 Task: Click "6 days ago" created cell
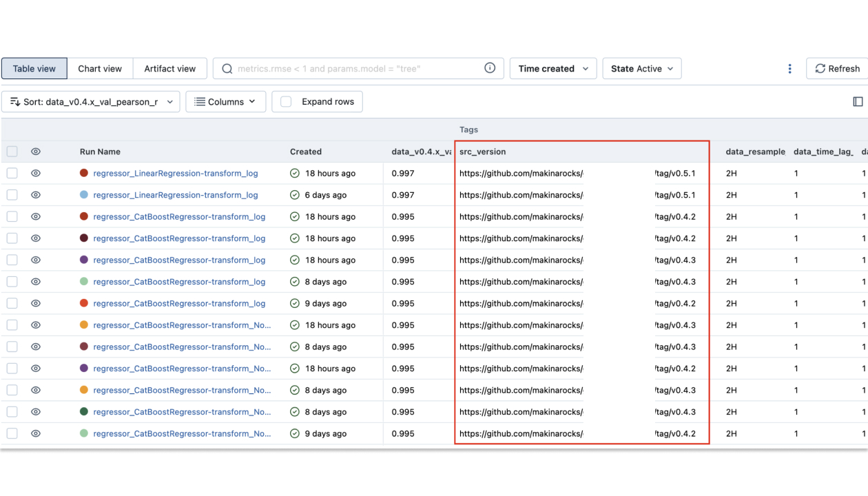tap(327, 195)
